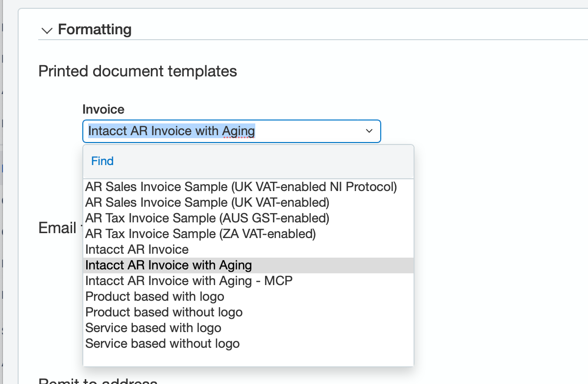Screen dimensions: 588x384
Task: Choose AR Sales Invoice Sample (UK VAT-enabled)
Action: [x=207, y=202]
